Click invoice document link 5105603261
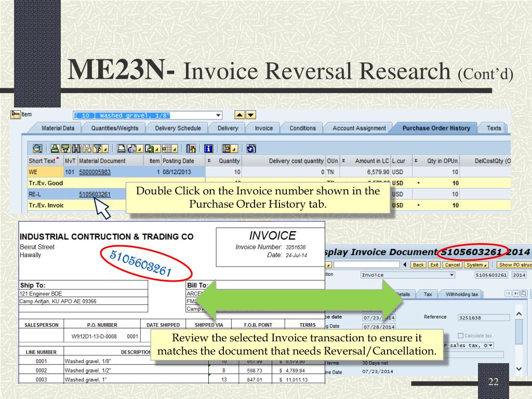Viewport: 532px width, 399px height. tap(95, 194)
